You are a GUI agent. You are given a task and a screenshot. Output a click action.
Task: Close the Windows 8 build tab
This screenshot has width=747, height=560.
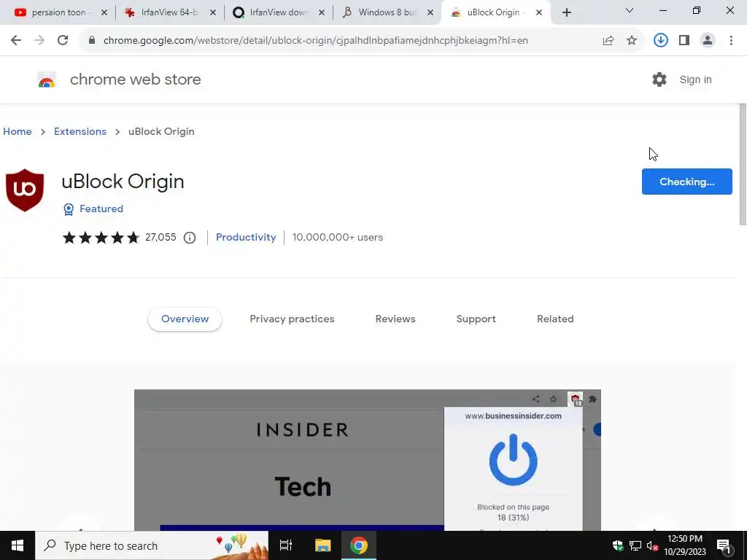pos(430,12)
